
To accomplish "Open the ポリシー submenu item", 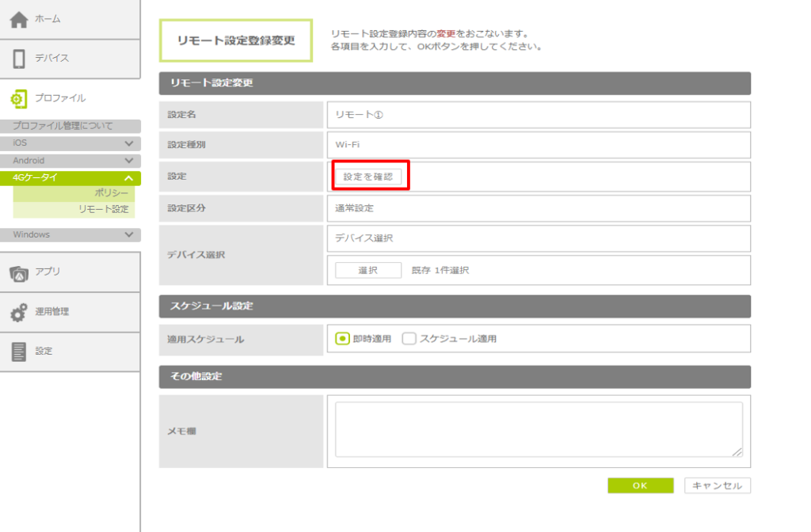I will pos(111,193).
